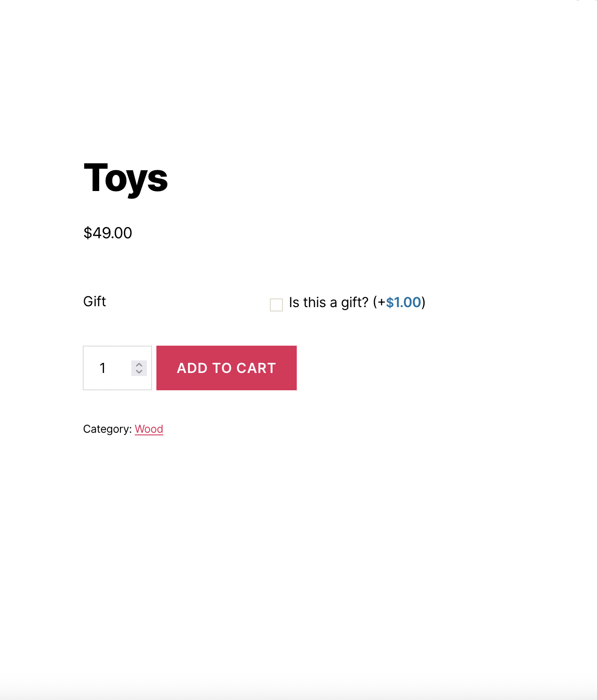Screen dimensions: 597x700
Task: Click the blue $1.00 gift fee
Action: click(403, 302)
